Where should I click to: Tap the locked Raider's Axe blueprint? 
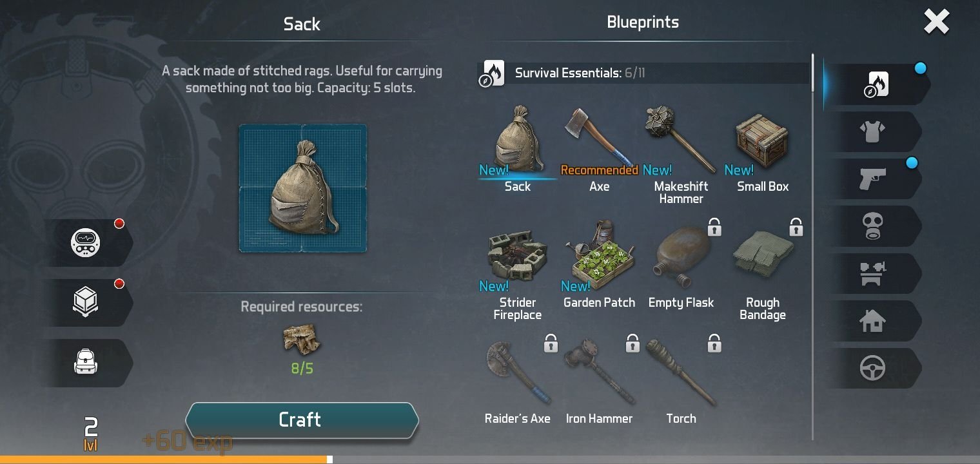point(517,380)
